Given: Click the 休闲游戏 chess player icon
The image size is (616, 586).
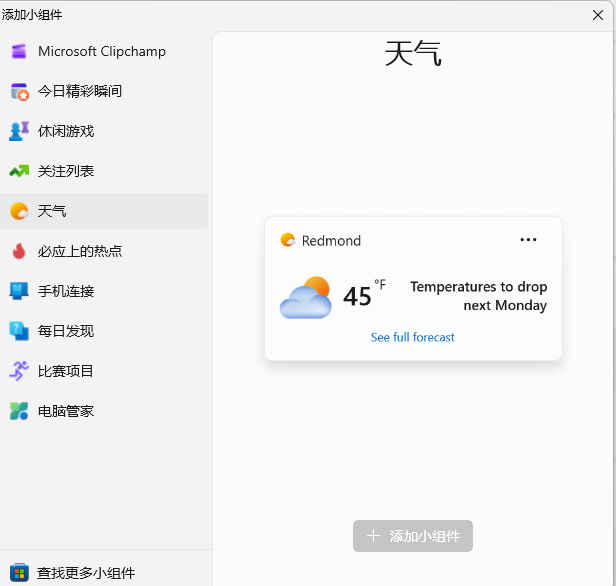Looking at the screenshot, I should coord(19,131).
